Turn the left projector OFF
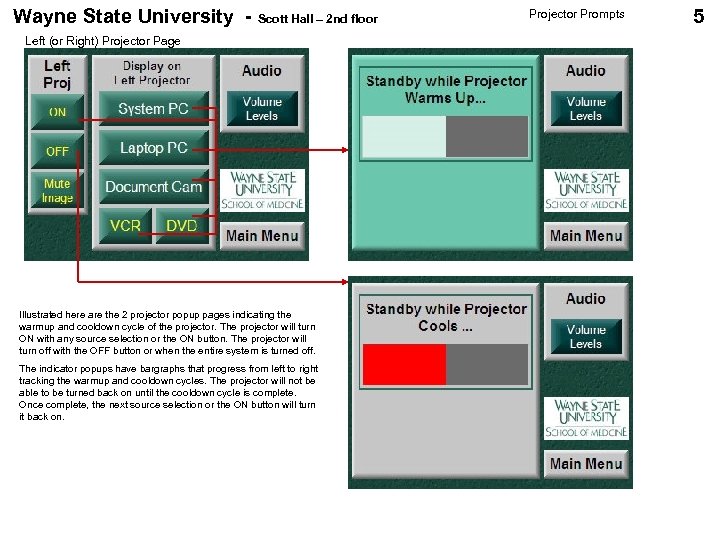This screenshot has width=720, height=540. 57,151
